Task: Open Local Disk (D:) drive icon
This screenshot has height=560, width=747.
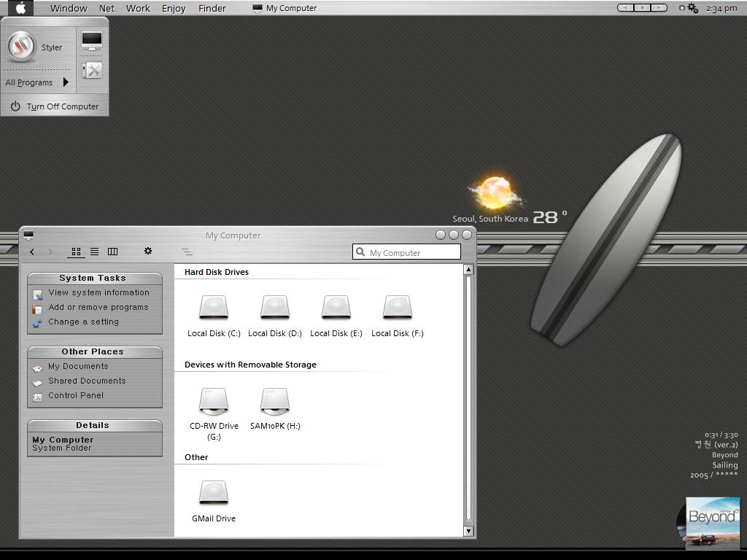Action: coord(275,307)
